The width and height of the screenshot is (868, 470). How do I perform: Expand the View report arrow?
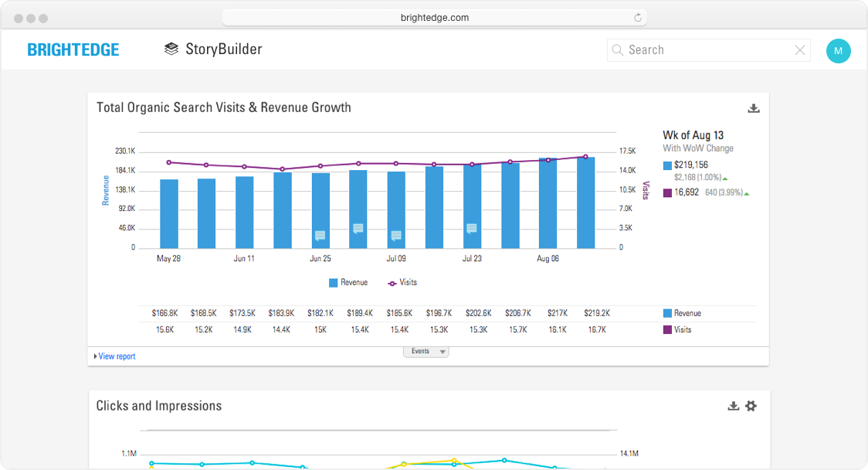tap(95, 356)
